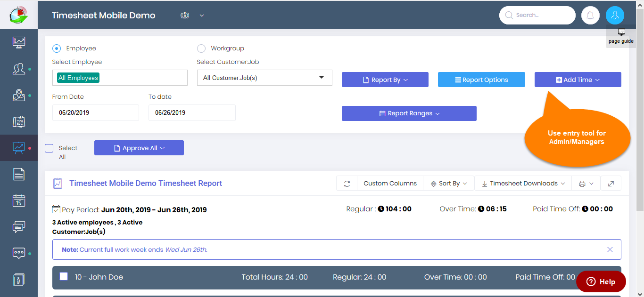Select the Reports chart icon in the sidebar
This screenshot has width=644, height=297.
pyautogui.click(x=19, y=147)
